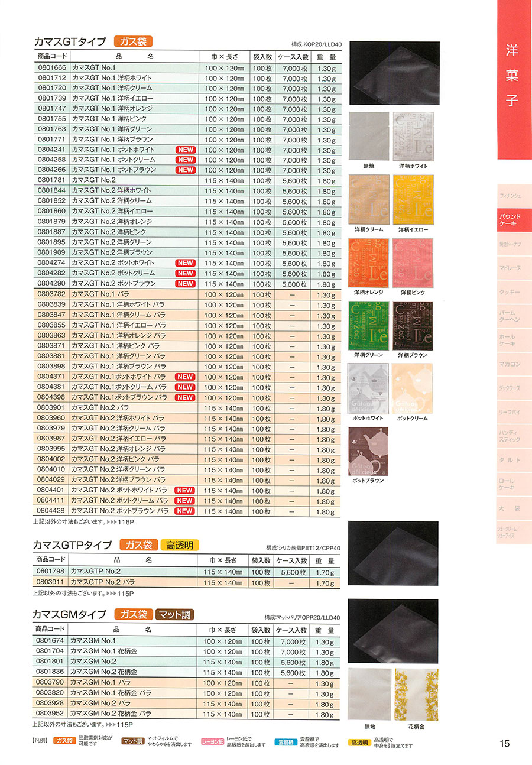Select the タルト side tab
The height and width of the screenshot is (765, 532).
(514, 461)
